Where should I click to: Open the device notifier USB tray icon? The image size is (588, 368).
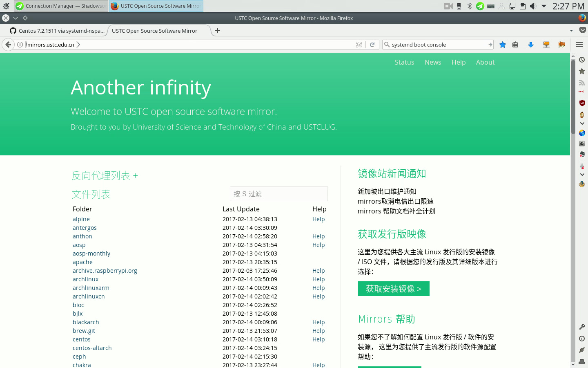[x=459, y=6]
